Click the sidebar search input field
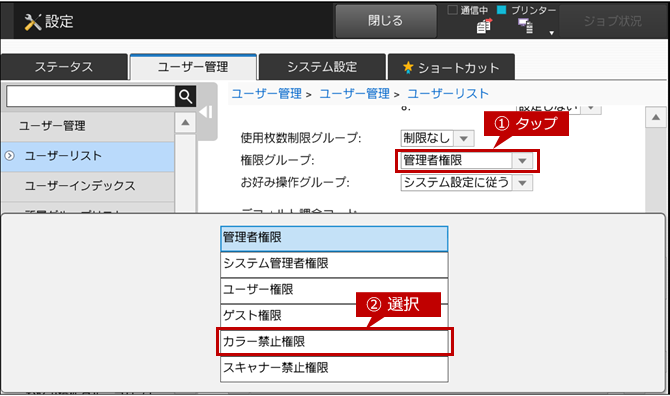The height and width of the screenshot is (396, 670). tap(91, 97)
